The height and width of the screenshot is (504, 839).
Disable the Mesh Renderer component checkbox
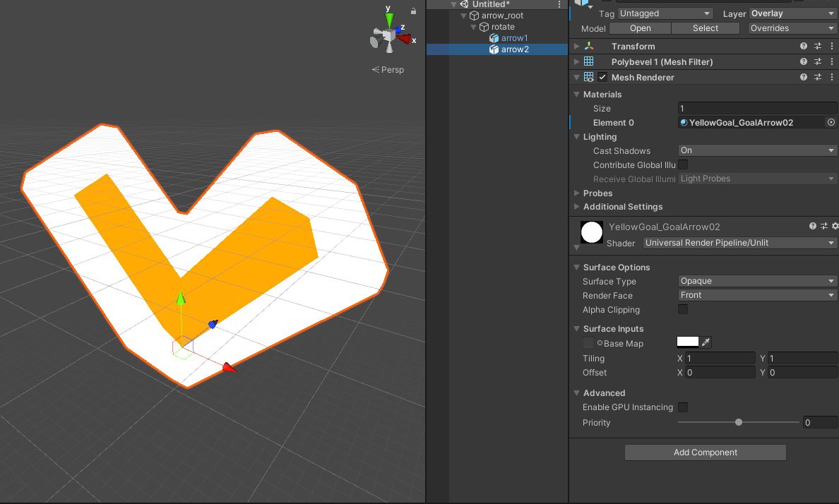point(602,77)
